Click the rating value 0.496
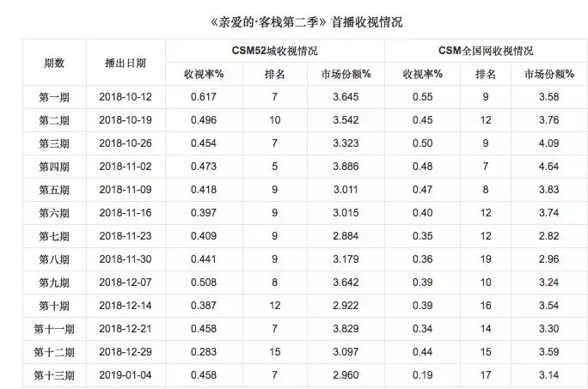The image size is (588, 389). tap(204, 120)
